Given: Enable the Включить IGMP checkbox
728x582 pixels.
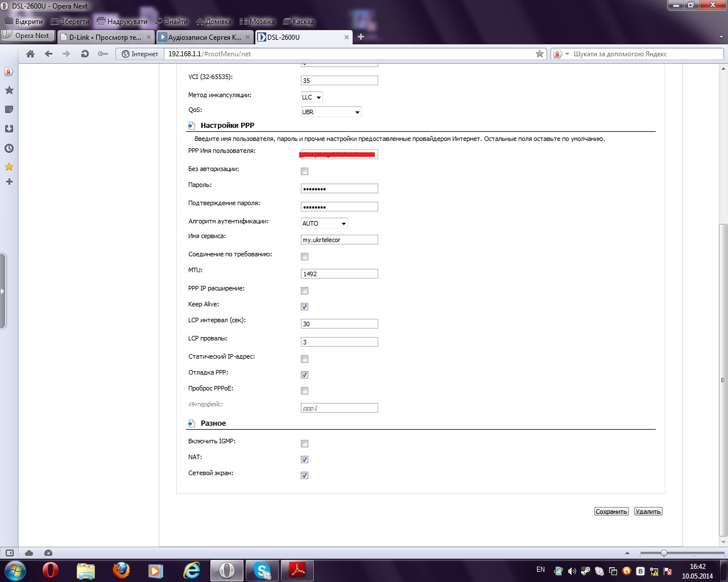Looking at the screenshot, I should pos(304,444).
